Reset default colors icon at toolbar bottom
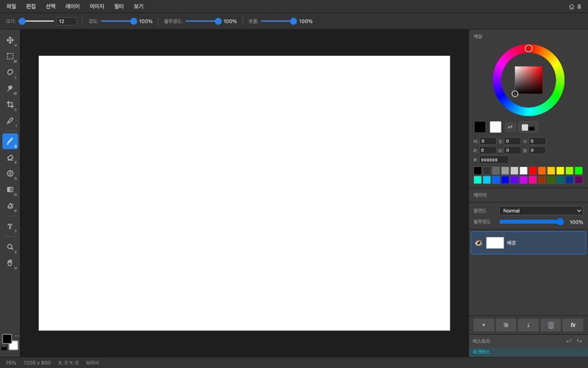 click(4, 347)
